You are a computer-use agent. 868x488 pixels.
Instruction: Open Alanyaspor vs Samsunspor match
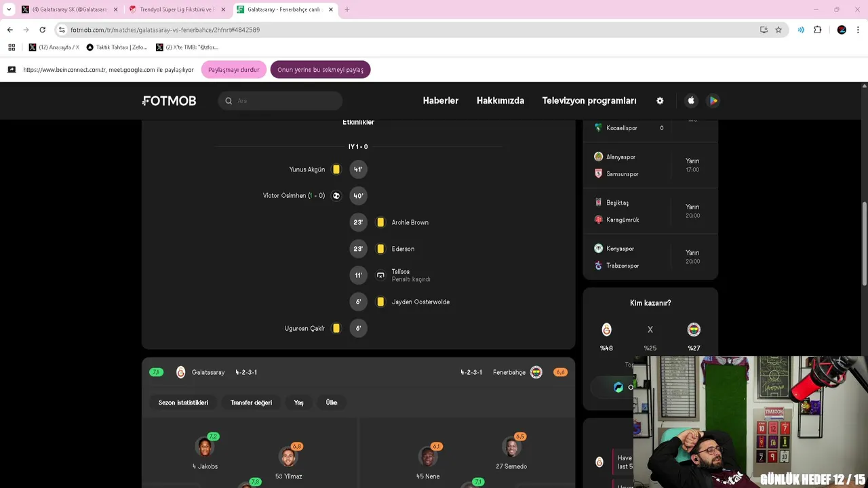pyautogui.click(x=650, y=165)
